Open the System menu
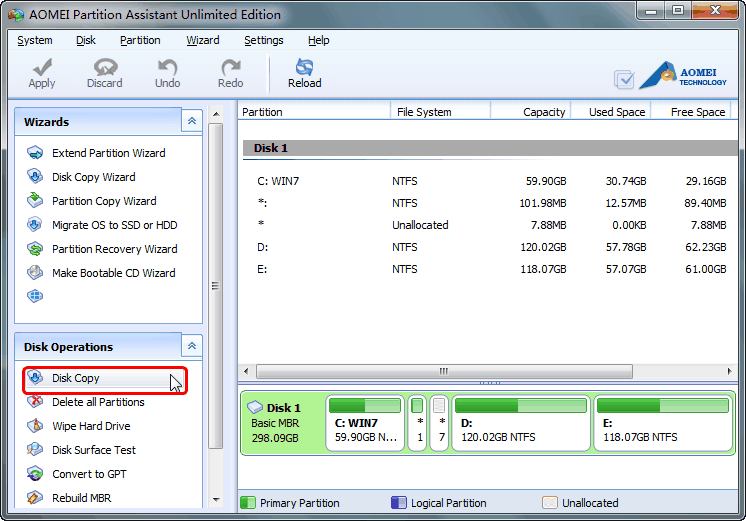This screenshot has height=521, width=746. (x=35, y=40)
